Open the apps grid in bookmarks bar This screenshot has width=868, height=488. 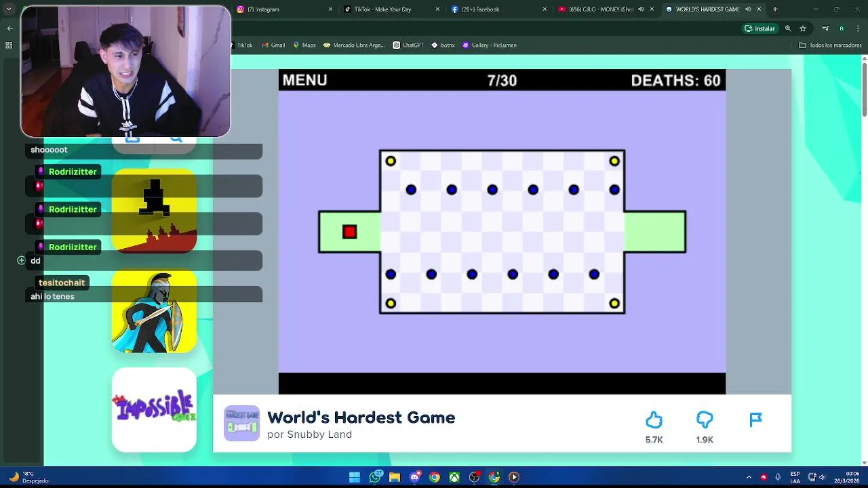[x=9, y=45]
